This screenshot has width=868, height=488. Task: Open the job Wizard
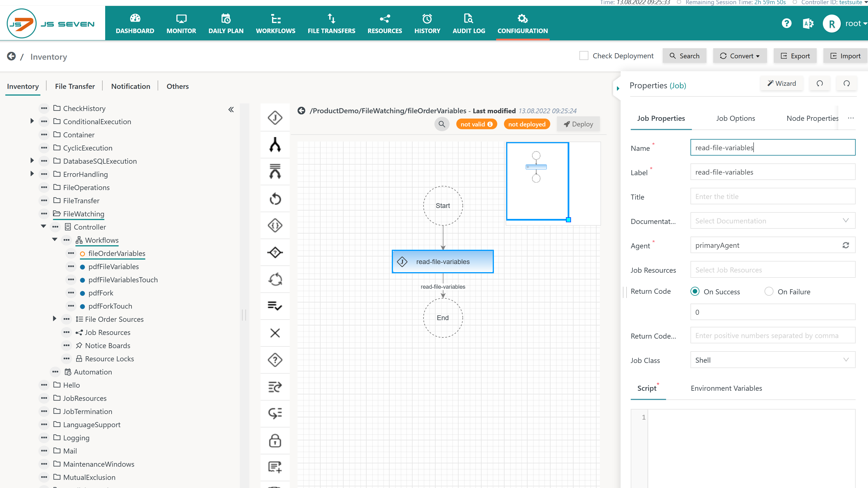(x=781, y=84)
